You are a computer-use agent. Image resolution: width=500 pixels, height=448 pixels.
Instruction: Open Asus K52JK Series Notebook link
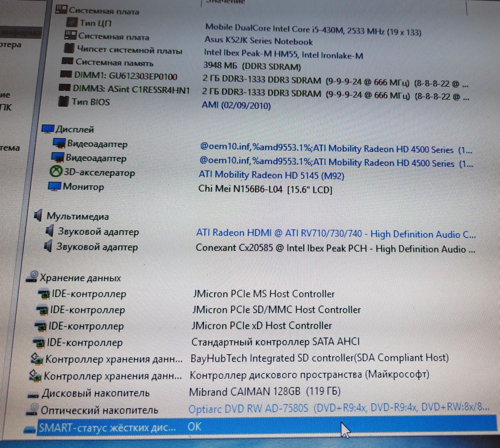259,41
